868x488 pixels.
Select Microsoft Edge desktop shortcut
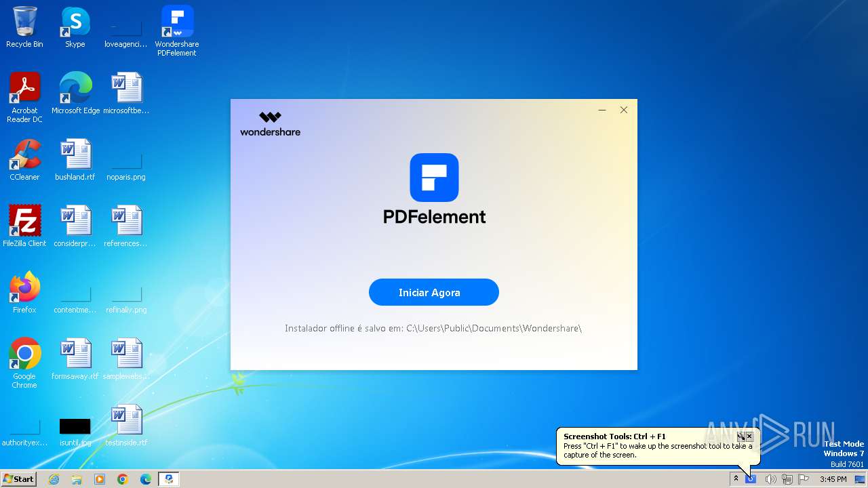(75, 94)
